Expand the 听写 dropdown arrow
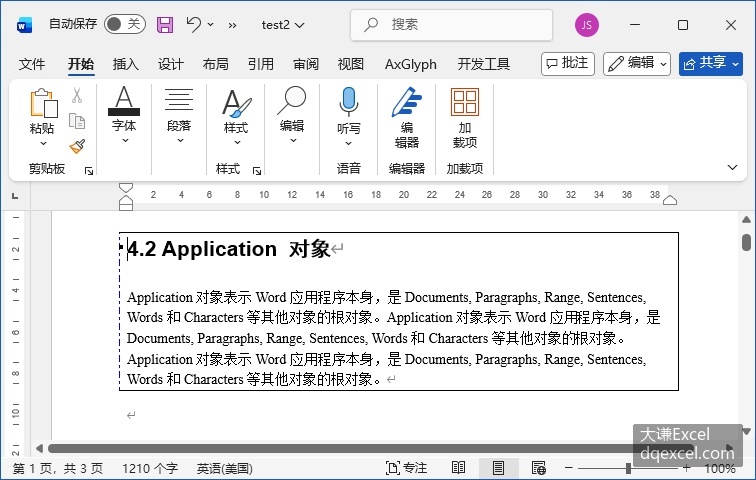Viewport: 756px width, 480px height. (x=349, y=143)
